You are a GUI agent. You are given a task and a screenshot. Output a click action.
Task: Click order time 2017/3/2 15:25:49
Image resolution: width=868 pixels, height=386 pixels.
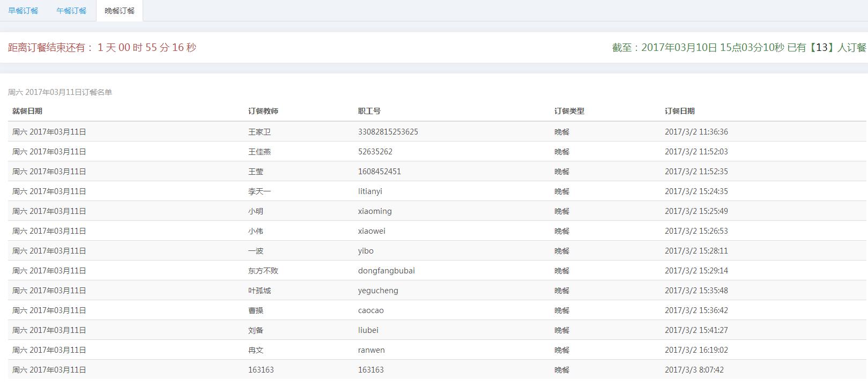(x=696, y=211)
